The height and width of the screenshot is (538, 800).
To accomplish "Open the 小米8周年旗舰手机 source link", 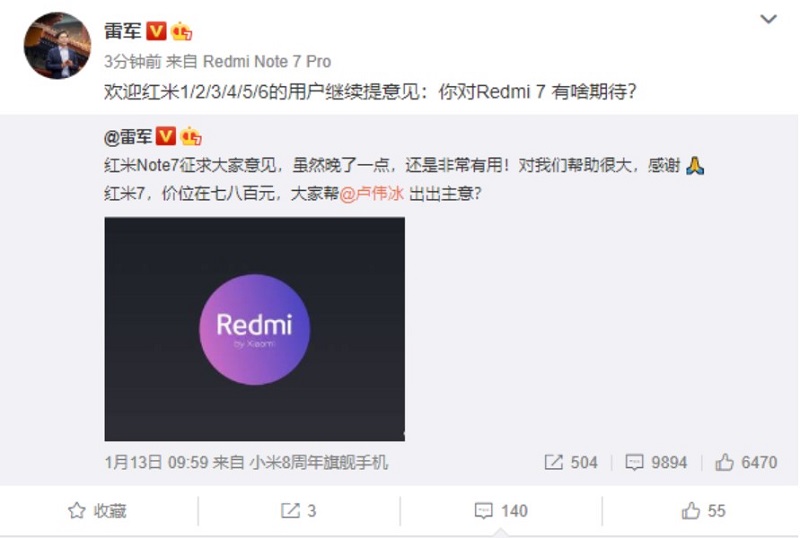I will (x=319, y=462).
